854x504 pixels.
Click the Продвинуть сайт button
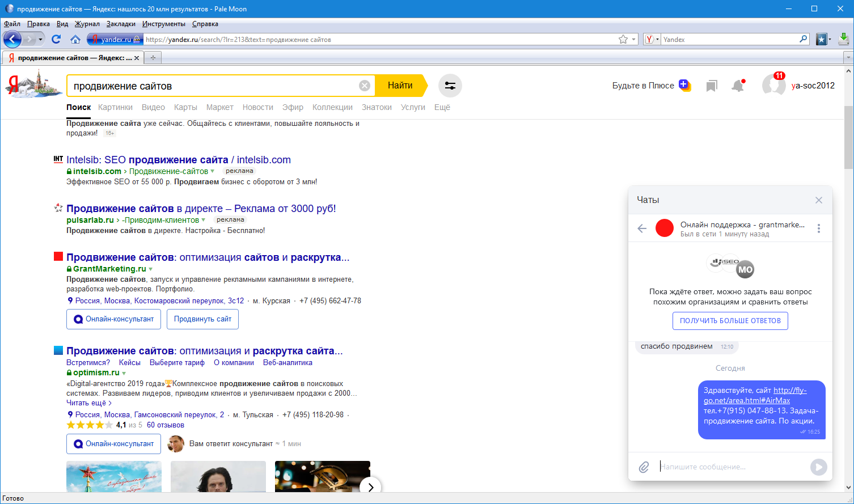(x=202, y=319)
